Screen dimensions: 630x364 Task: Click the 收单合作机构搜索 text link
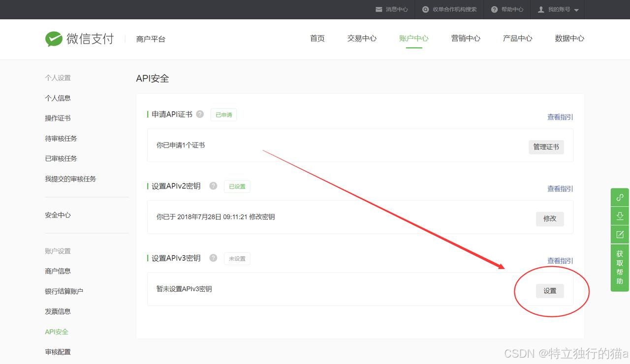(x=455, y=9)
